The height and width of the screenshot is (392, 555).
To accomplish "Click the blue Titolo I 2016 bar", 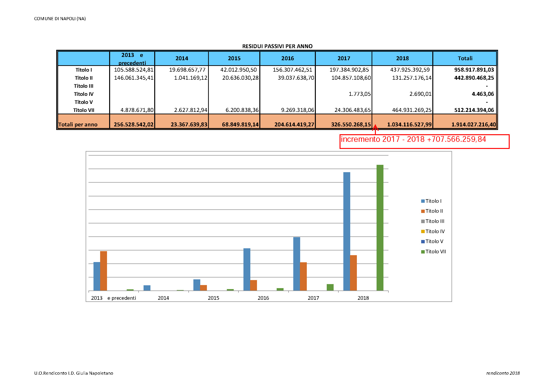I will [247, 269].
